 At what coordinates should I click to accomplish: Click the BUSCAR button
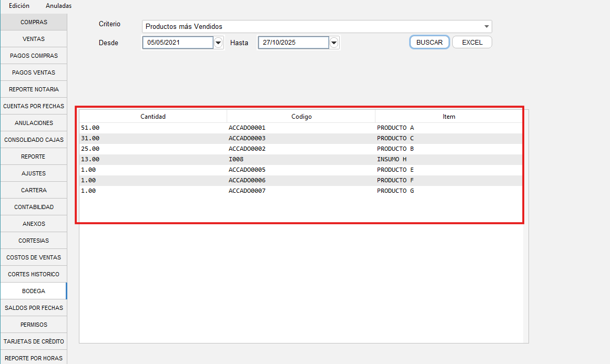pos(429,43)
